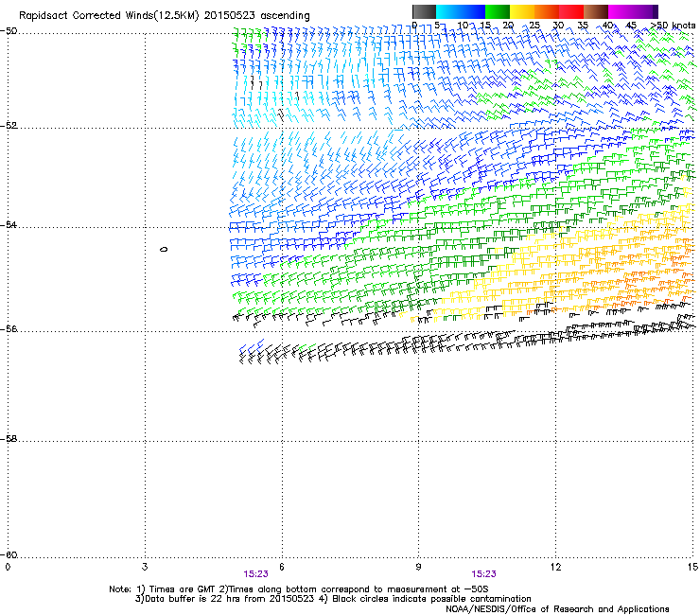Click the gray 0-5 knots legend swatch
The width and height of the screenshot is (700, 615).
pos(424,11)
